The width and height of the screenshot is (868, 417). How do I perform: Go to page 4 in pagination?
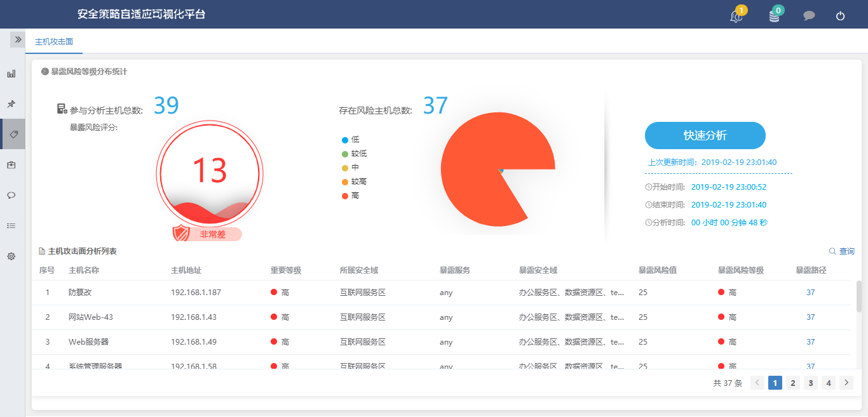(x=829, y=383)
